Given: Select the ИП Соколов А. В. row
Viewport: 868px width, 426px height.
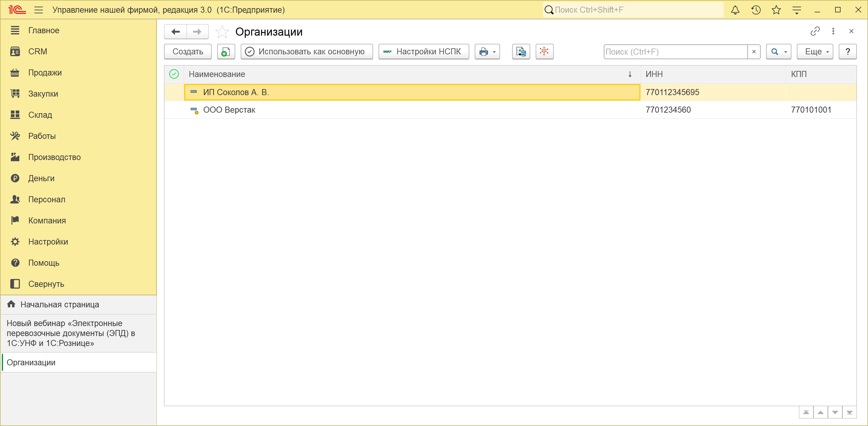Looking at the screenshot, I should [510, 92].
